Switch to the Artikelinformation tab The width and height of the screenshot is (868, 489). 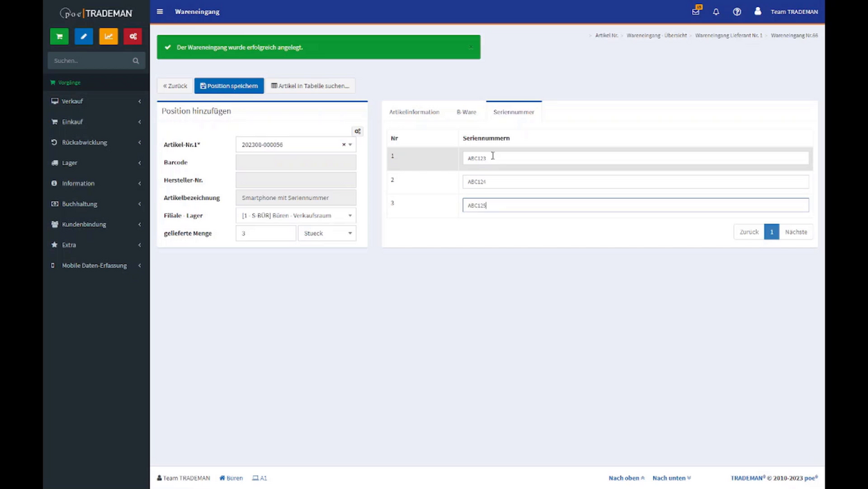414,112
